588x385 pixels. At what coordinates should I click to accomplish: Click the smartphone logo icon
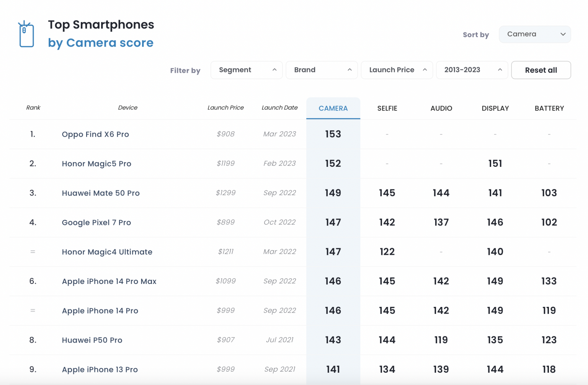pyautogui.click(x=26, y=34)
